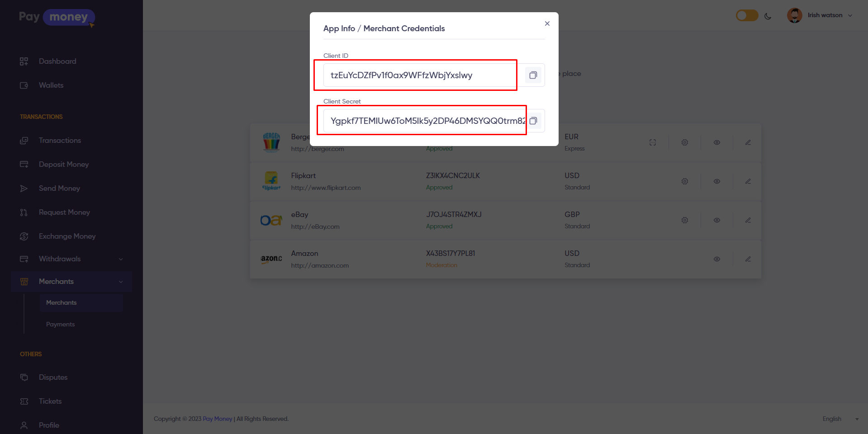This screenshot has height=434, width=868.
Task: Show Flipkart merchant details eye icon
Action: (717, 181)
